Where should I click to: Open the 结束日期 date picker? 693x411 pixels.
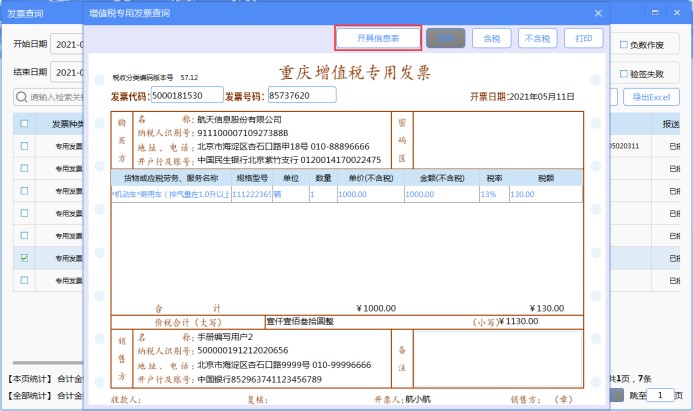(66, 73)
